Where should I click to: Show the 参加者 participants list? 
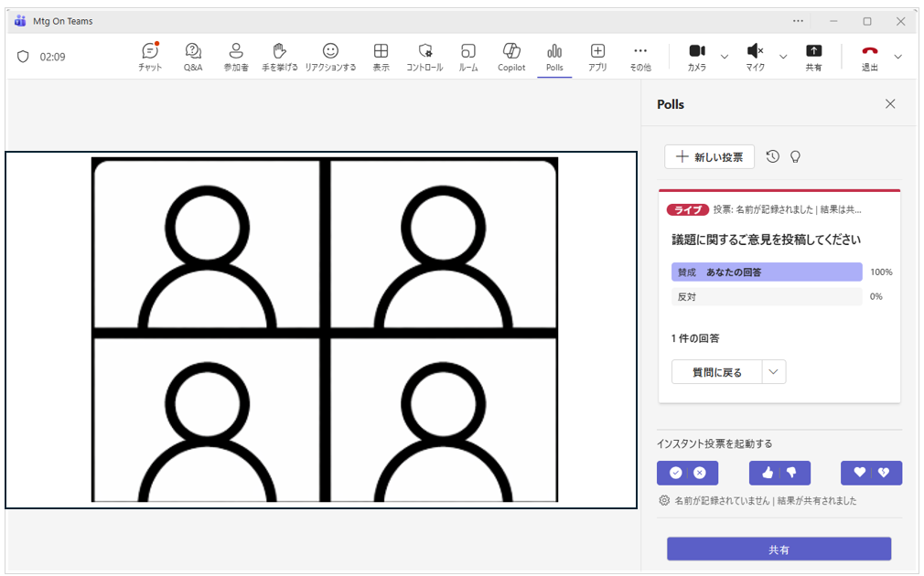(236, 57)
